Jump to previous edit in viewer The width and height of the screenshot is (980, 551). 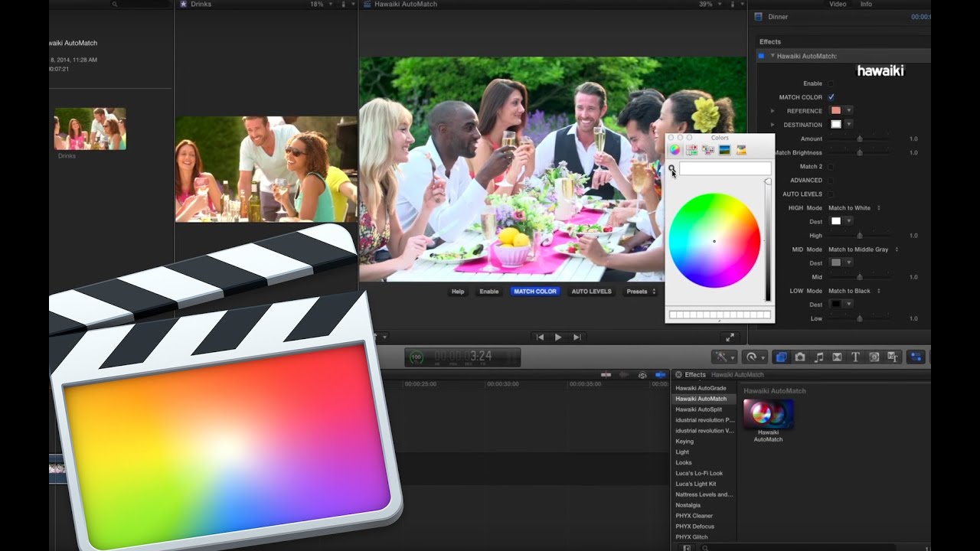coord(540,337)
